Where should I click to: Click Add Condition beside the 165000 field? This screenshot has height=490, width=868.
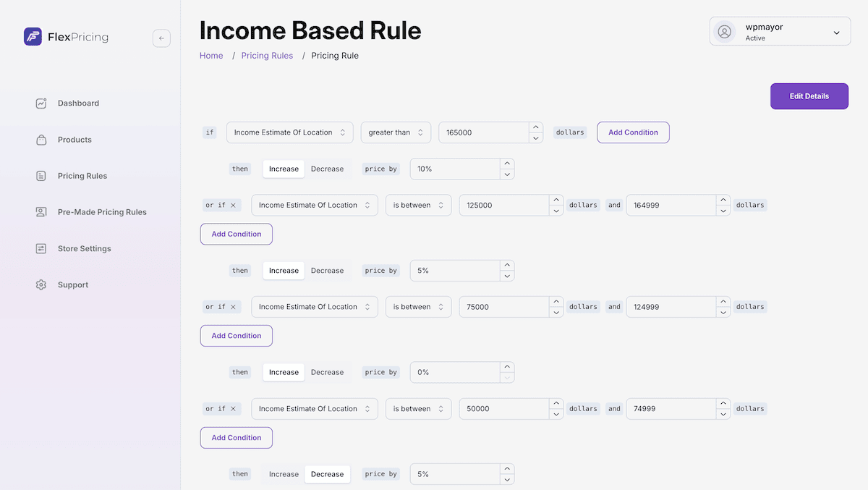tap(633, 132)
